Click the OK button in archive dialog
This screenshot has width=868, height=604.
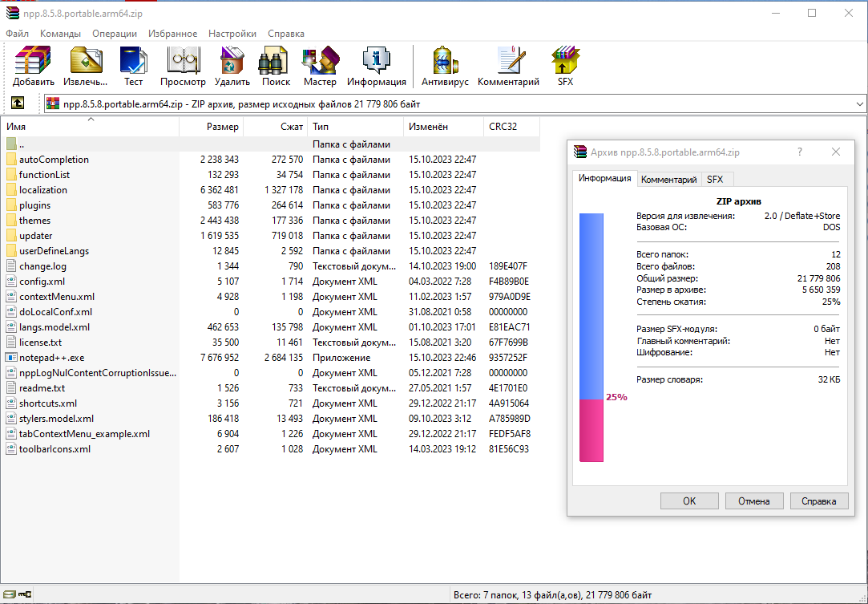[689, 501]
